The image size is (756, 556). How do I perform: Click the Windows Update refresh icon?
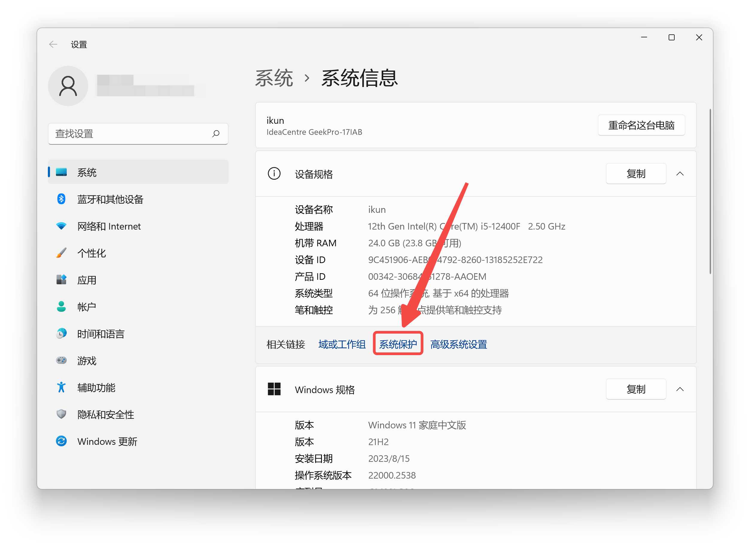[61, 441]
